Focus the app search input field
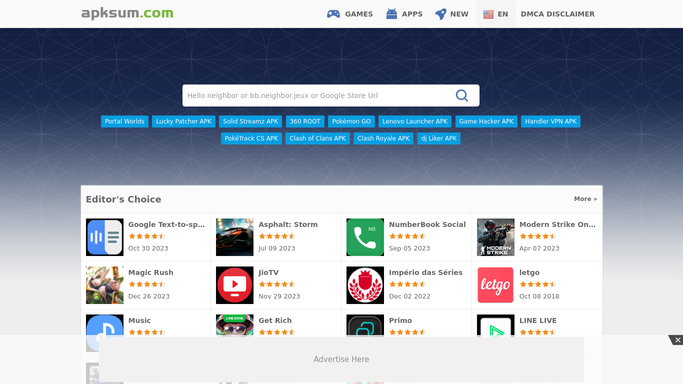This screenshot has width=683, height=384. click(x=318, y=95)
